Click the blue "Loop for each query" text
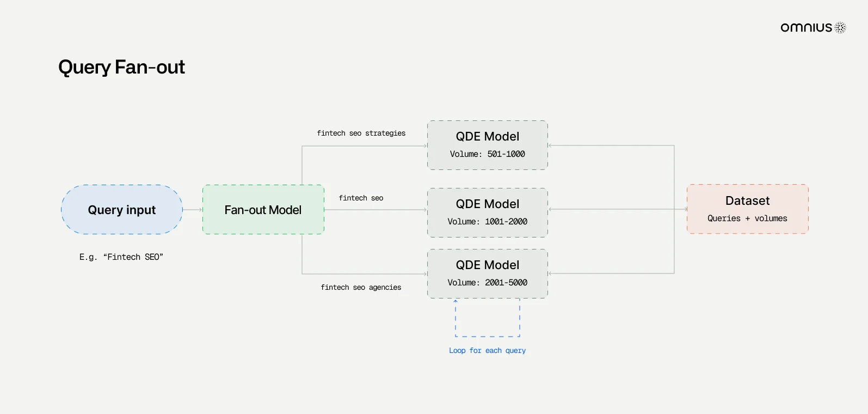The height and width of the screenshot is (414, 868). coord(487,350)
